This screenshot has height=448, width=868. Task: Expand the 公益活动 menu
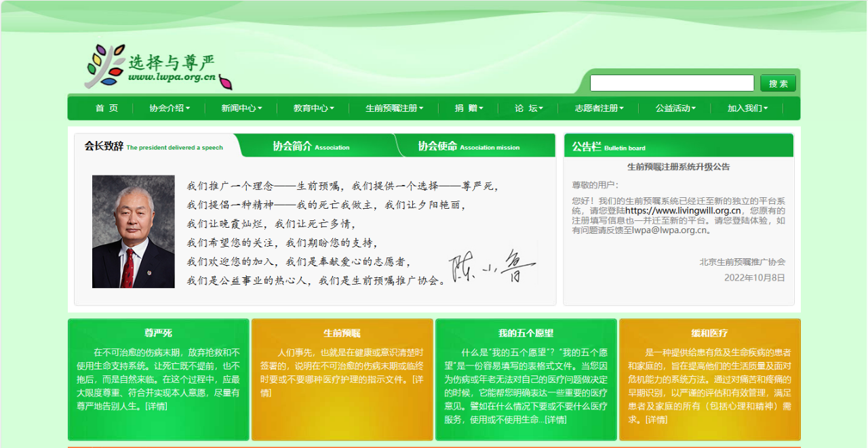coord(675,108)
